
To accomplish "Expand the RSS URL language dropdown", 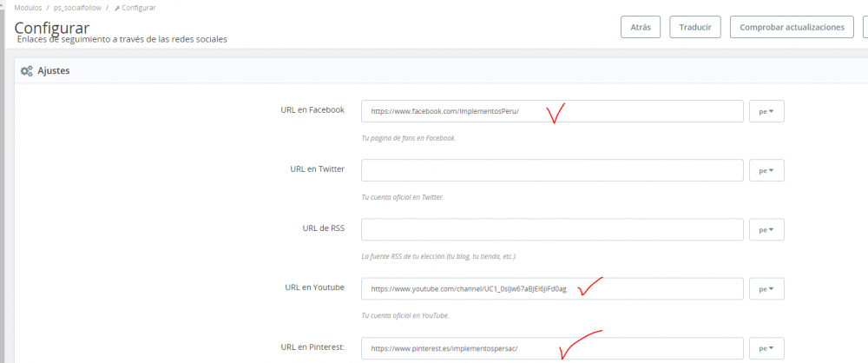I will pos(766,230).
